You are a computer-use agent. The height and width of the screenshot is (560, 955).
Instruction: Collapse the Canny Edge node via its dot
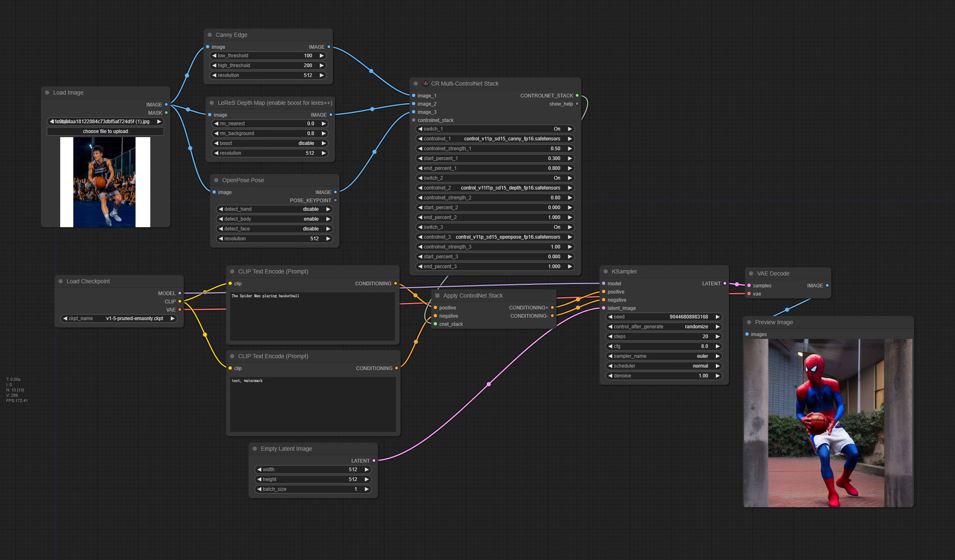[x=210, y=35]
